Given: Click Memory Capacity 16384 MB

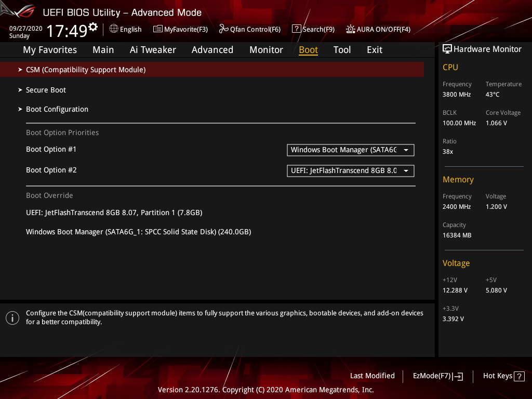Looking at the screenshot, I should pos(457,235).
